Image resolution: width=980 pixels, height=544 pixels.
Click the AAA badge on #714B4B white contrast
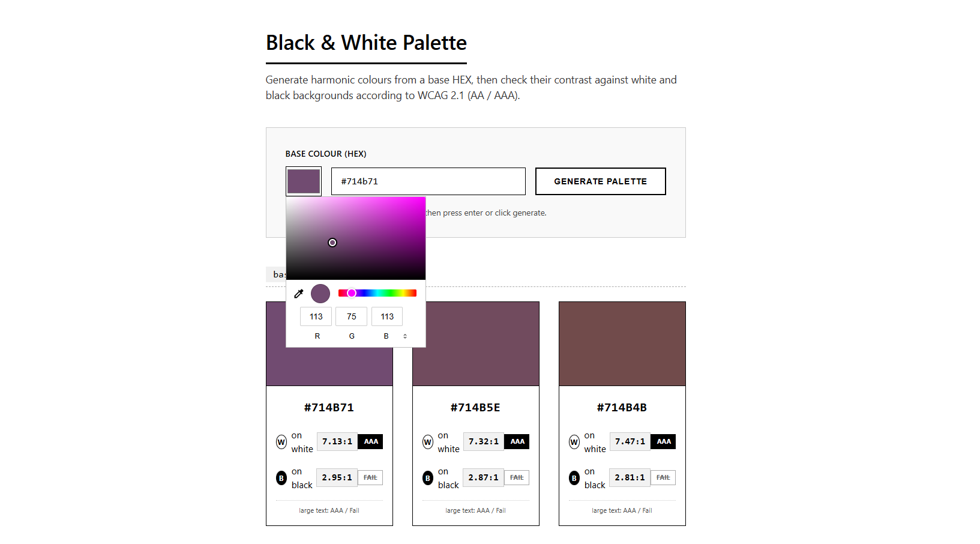[663, 441]
